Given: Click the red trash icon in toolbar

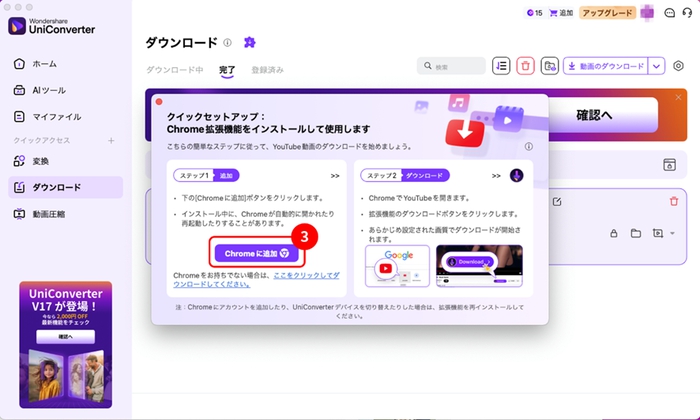Looking at the screenshot, I should (525, 66).
